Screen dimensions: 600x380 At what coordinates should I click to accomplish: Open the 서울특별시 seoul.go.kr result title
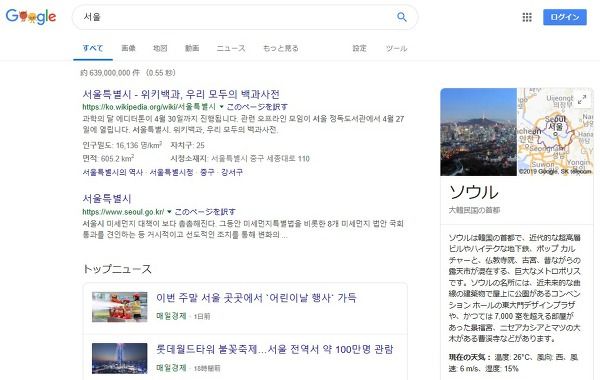[107, 199]
